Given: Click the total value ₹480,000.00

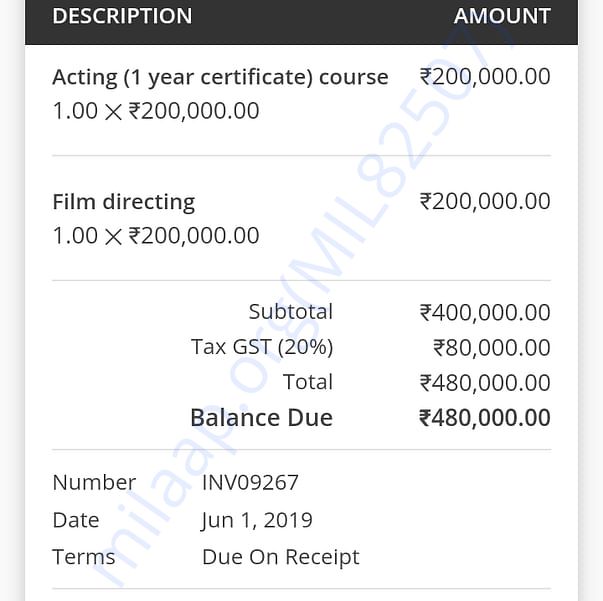Looking at the screenshot, I should coord(485,383).
